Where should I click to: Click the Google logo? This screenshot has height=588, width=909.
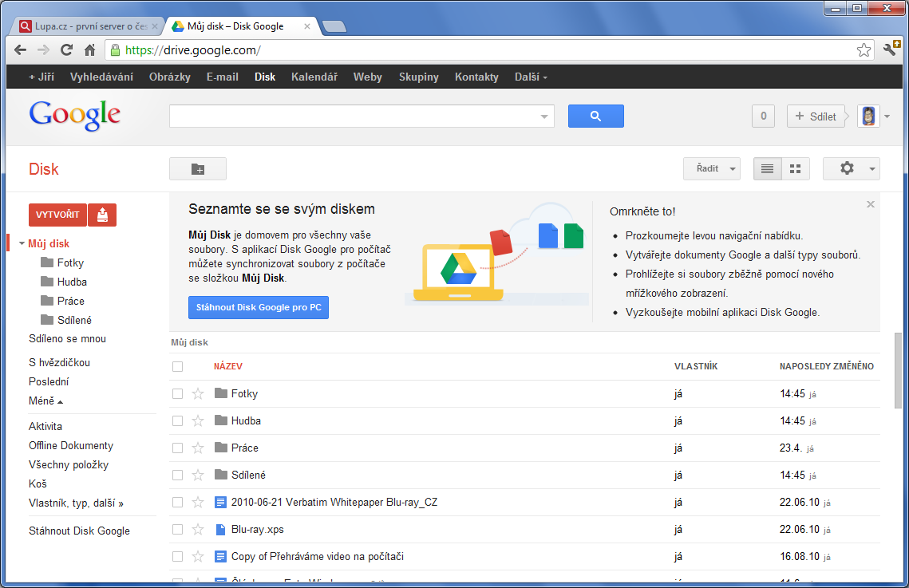point(75,115)
